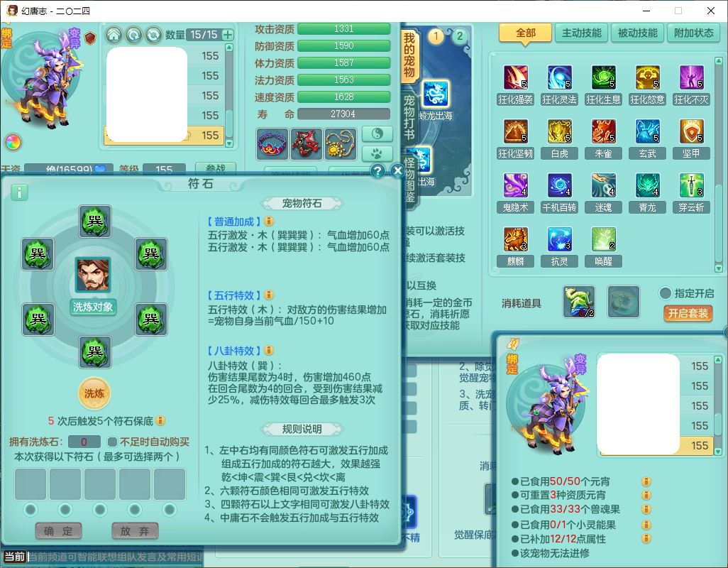Enable 不足时自动购买 checkbox
The width and height of the screenshot is (728, 568).
pos(112,442)
